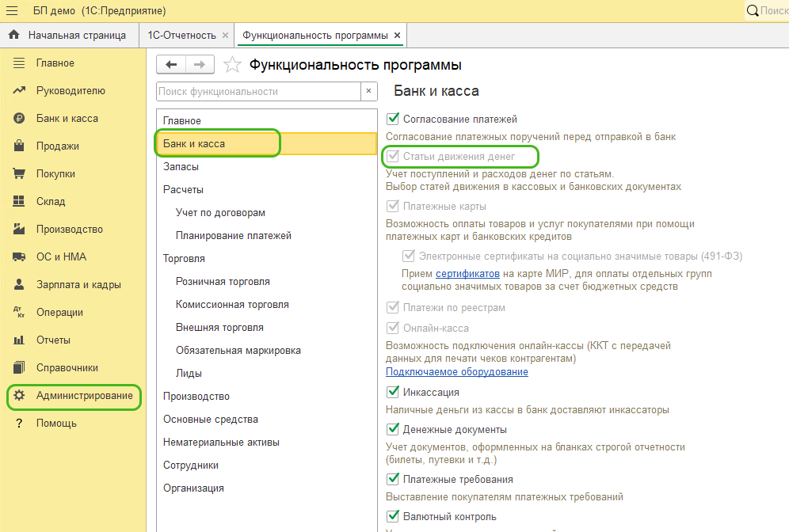Open Банк и касса sidebar section icon

[20, 119]
